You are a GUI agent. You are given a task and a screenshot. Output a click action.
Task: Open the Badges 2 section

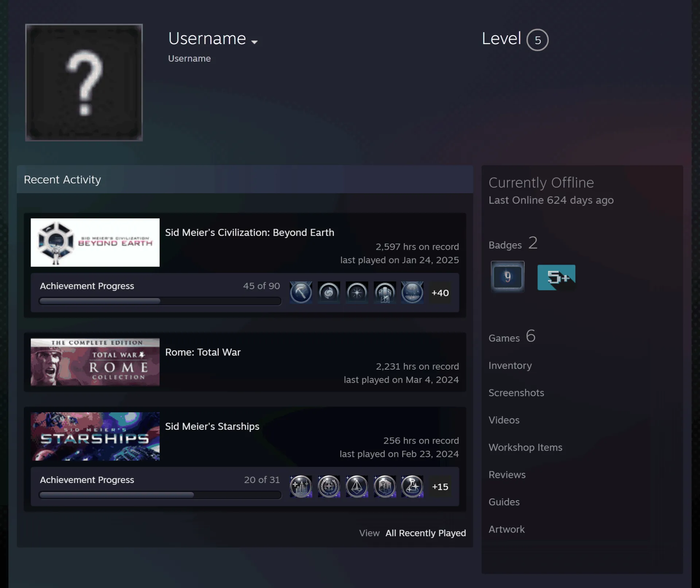click(x=513, y=243)
